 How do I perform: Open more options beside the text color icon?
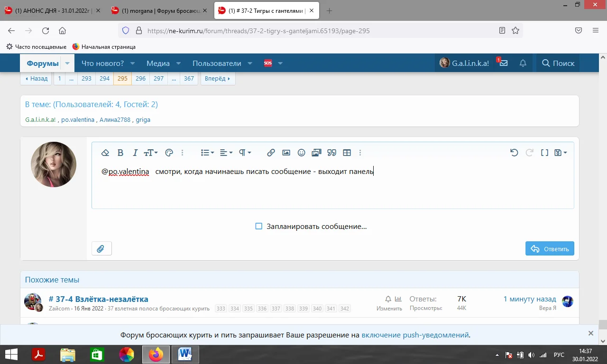183,153
